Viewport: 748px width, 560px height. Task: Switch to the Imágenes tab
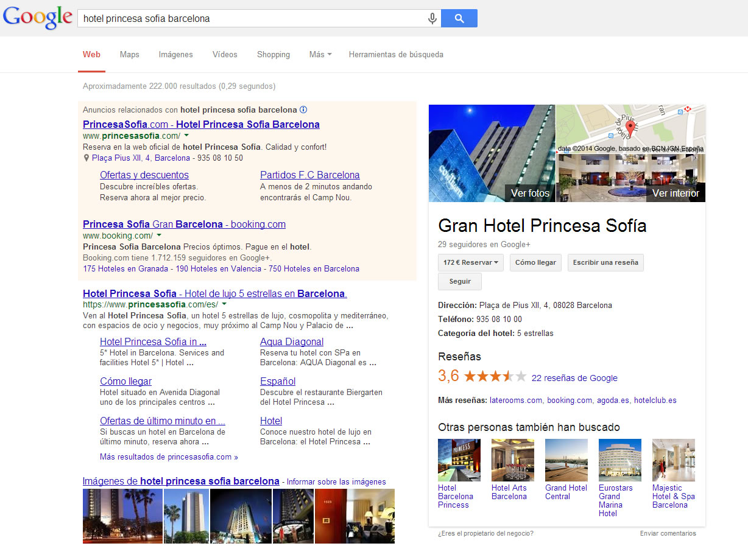click(176, 55)
